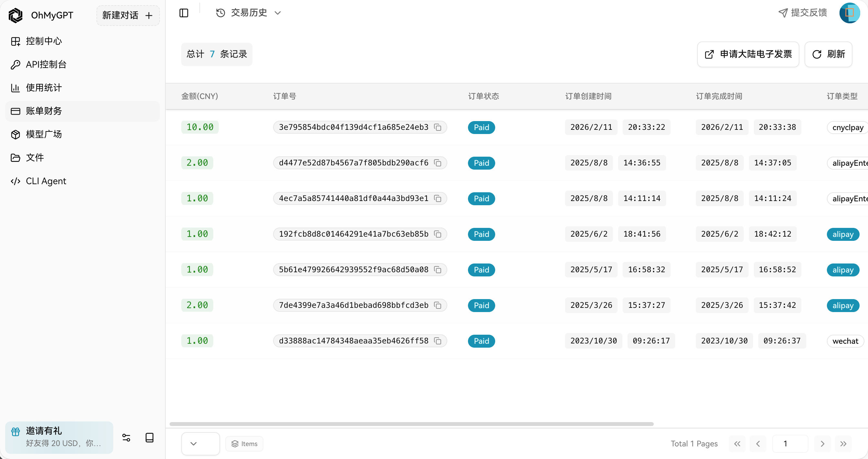Click the page number input field
This screenshot has height=459, width=868.
click(789, 443)
